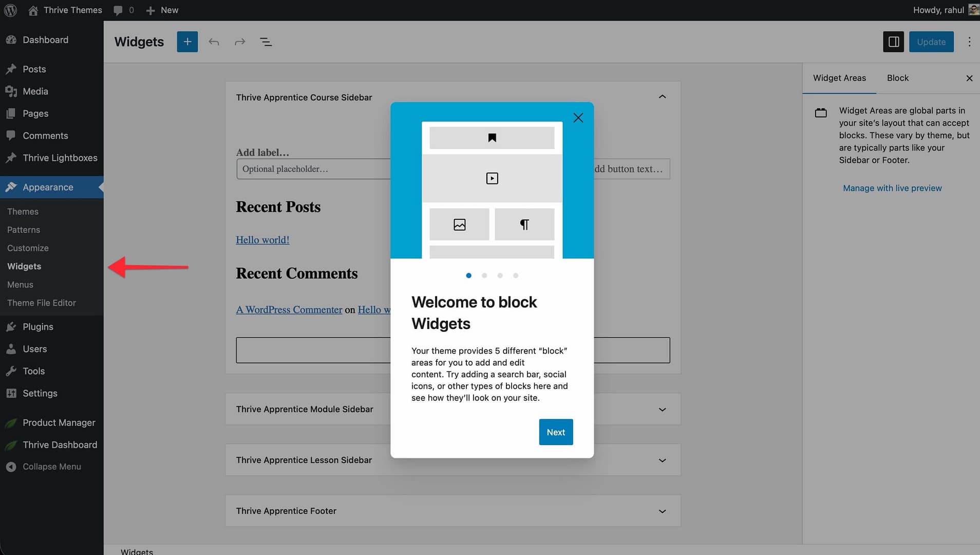Jump to second page dot of guide
This screenshot has width=980, height=555.
point(484,275)
